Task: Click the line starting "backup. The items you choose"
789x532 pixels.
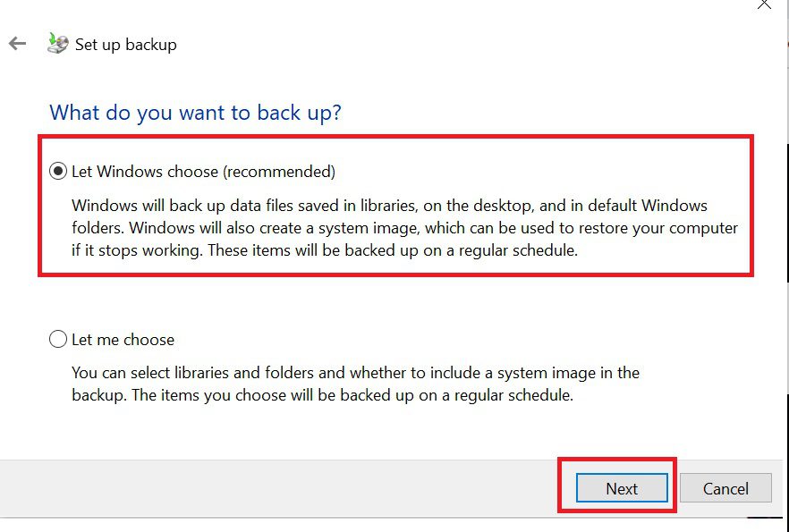Action: [323, 395]
